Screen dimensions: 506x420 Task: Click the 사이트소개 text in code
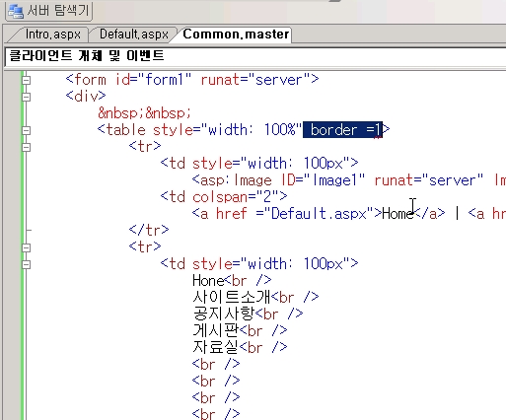[231, 298]
